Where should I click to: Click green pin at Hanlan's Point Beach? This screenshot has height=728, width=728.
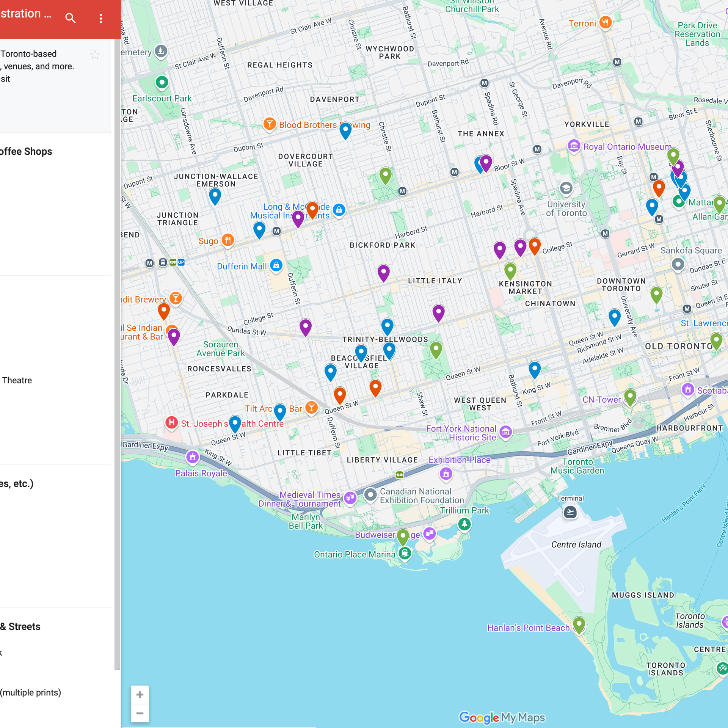[579, 624]
